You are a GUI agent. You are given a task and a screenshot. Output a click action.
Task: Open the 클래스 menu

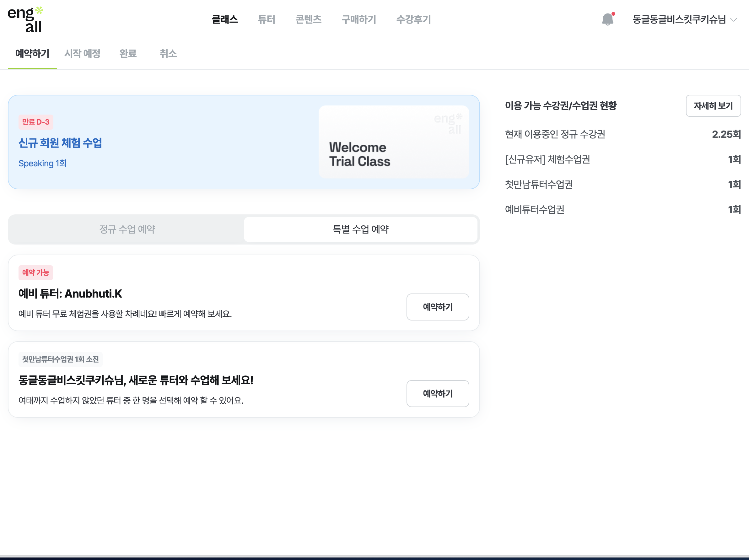coord(225,19)
